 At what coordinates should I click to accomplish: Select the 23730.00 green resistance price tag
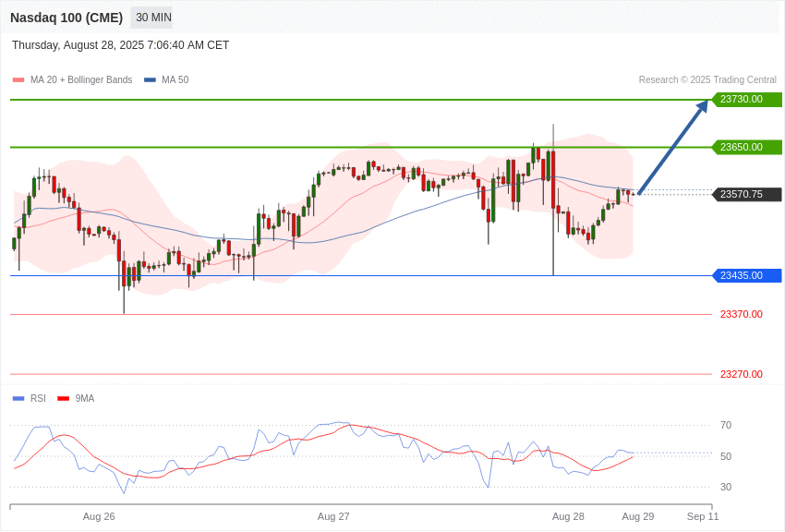pos(746,99)
